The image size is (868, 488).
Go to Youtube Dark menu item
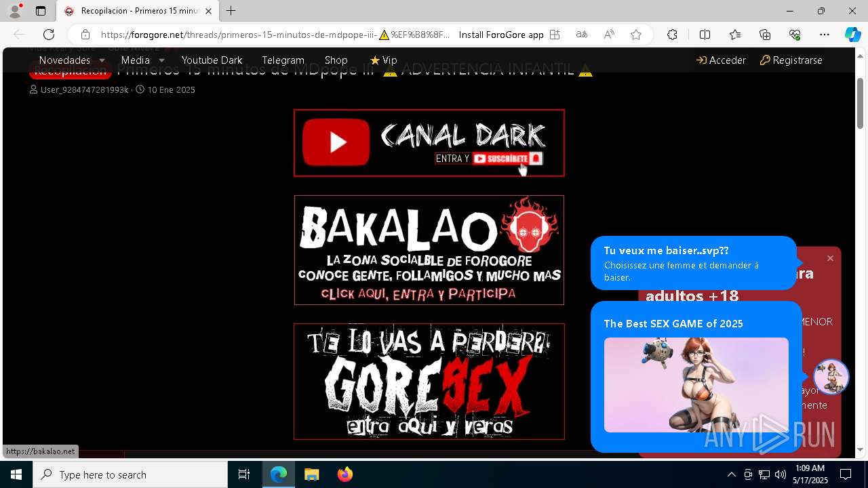click(x=212, y=60)
